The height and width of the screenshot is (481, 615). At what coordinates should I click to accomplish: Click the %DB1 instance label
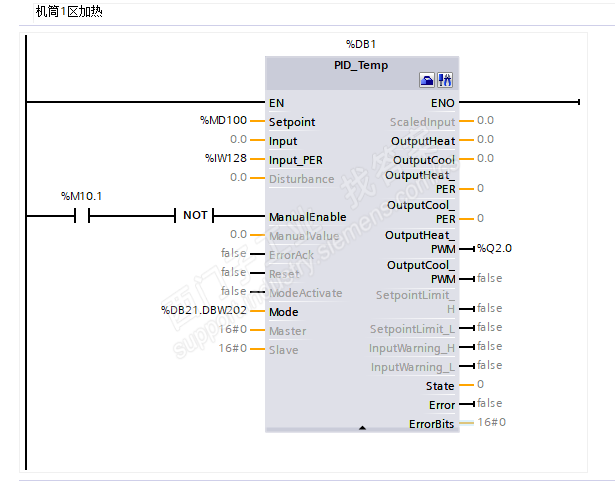point(361,44)
